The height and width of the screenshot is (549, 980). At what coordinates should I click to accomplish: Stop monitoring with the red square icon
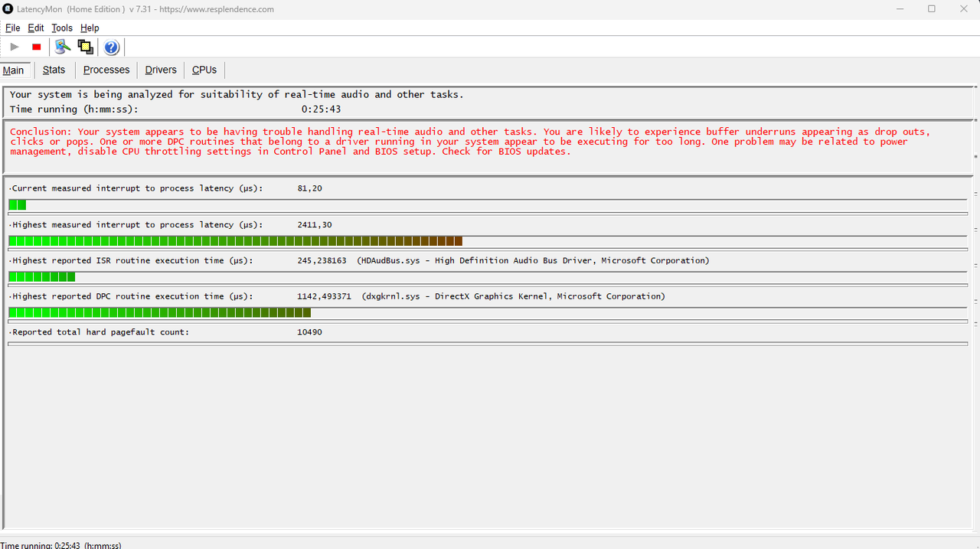(x=36, y=47)
